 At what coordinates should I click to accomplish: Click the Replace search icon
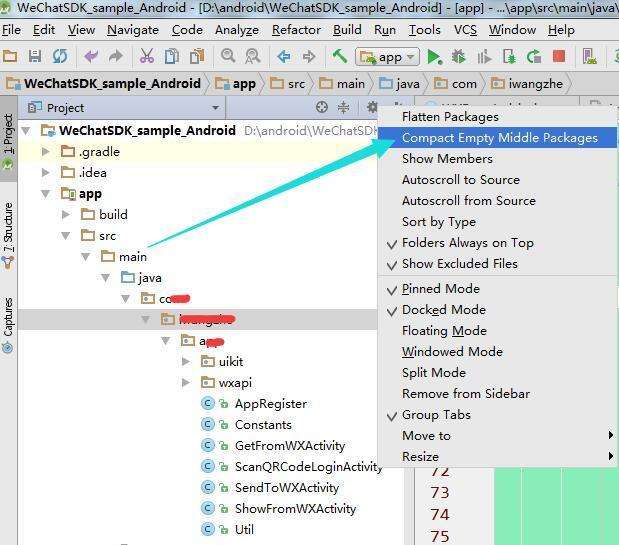253,57
